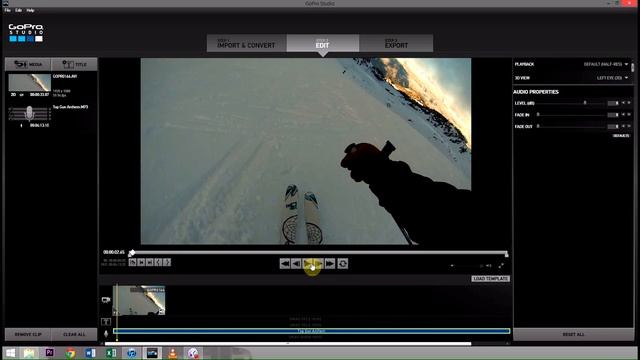Click the second trim tool icon
640x360 pixels.
pyautogui.click(x=141, y=262)
